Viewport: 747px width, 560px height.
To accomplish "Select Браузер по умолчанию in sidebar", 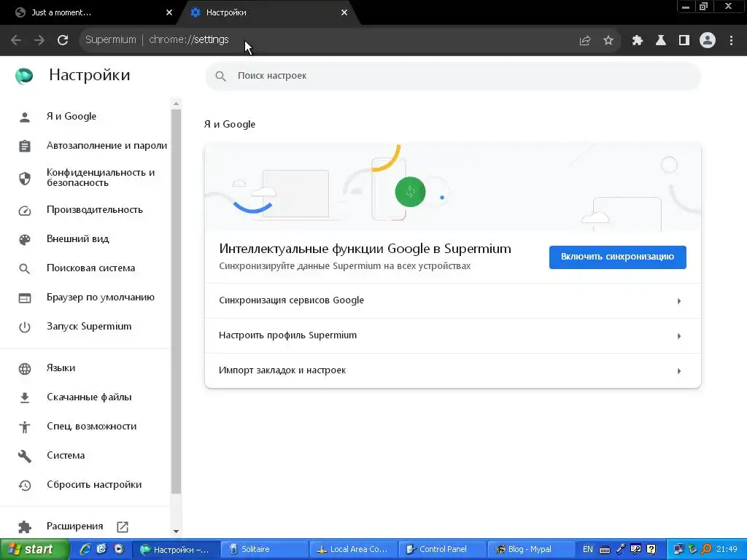I will point(101,297).
